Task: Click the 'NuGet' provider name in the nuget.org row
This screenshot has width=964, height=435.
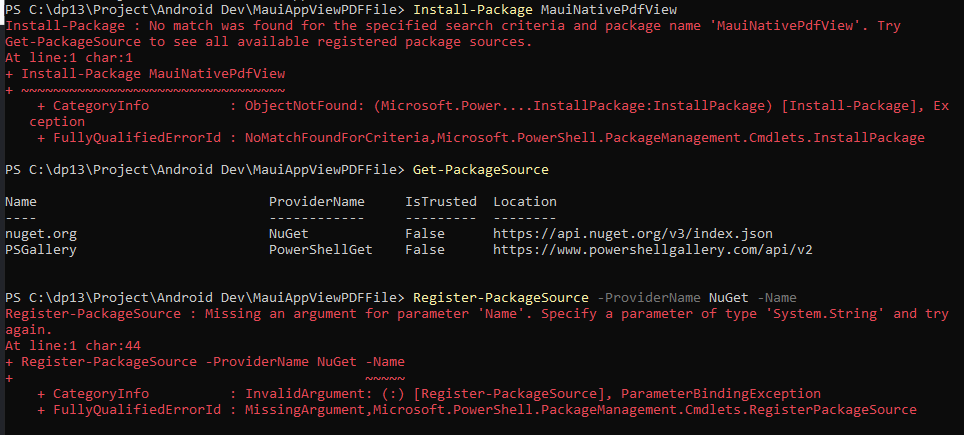Action: click(x=288, y=233)
